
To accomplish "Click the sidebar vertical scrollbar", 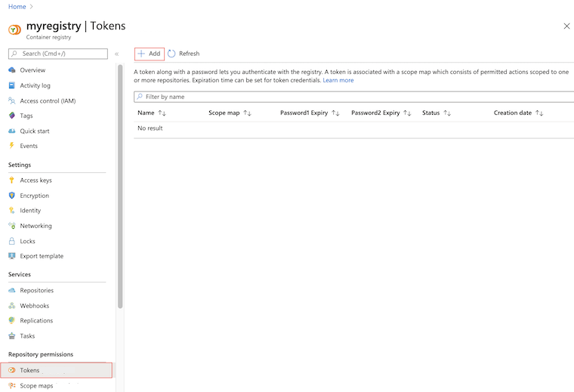I will click(x=120, y=187).
